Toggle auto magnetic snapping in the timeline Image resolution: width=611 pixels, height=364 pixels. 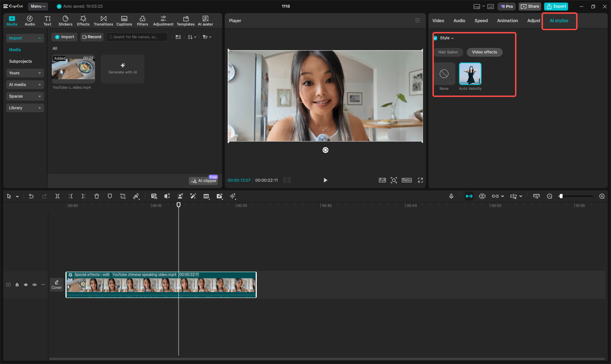pos(469,196)
